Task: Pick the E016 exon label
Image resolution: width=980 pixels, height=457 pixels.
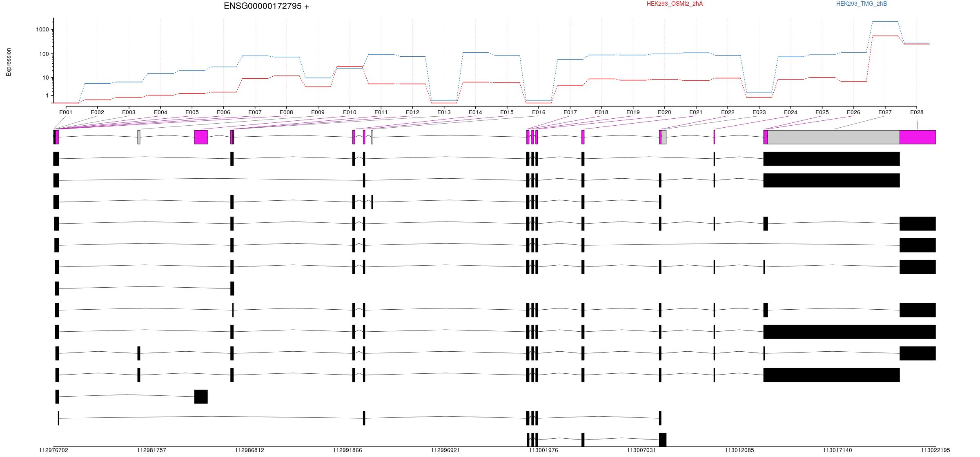Action: [x=539, y=112]
